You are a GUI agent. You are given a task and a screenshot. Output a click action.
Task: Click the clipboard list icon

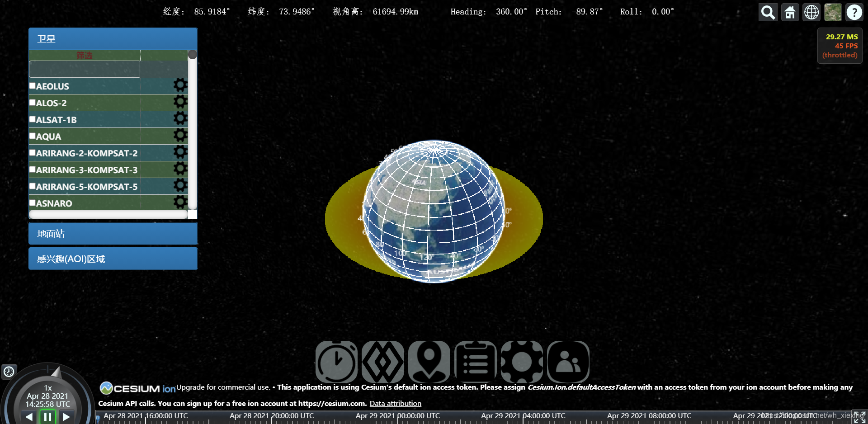point(476,362)
